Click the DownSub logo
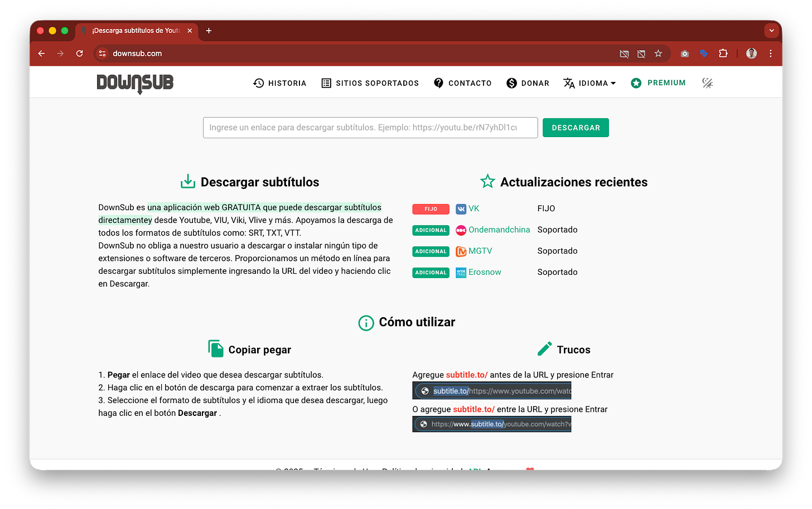This screenshot has height=509, width=812. [x=135, y=84]
